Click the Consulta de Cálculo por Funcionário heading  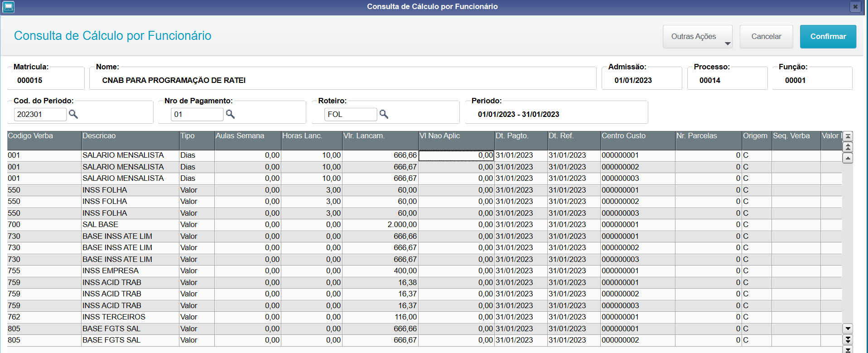click(113, 35)
